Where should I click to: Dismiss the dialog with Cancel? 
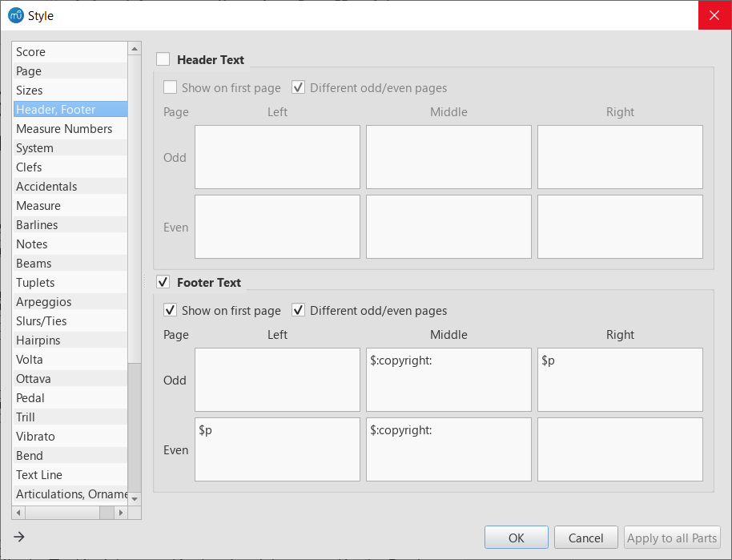pos(585,538)
